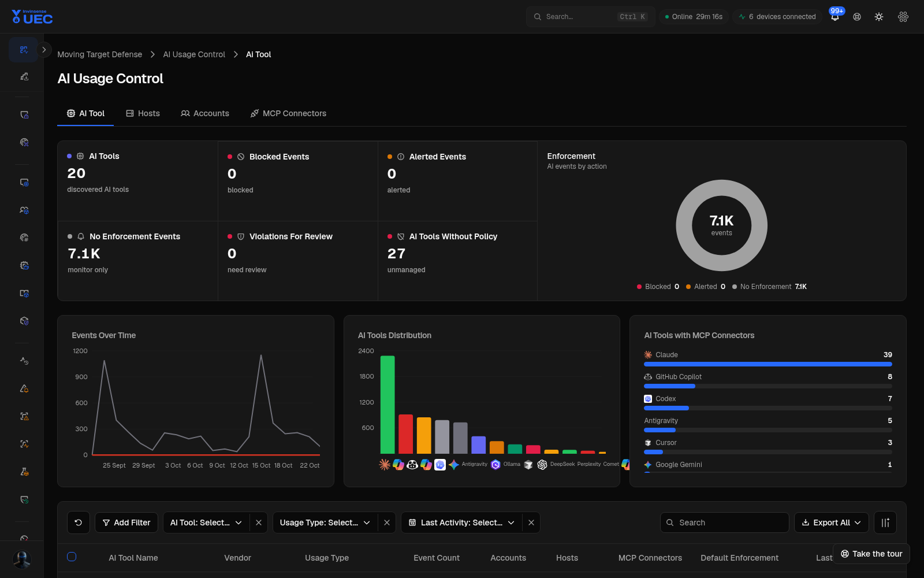This screenshot has width=924, height=578.
Task: Remove the Last Activity filter with X
Action: point(531,523)
